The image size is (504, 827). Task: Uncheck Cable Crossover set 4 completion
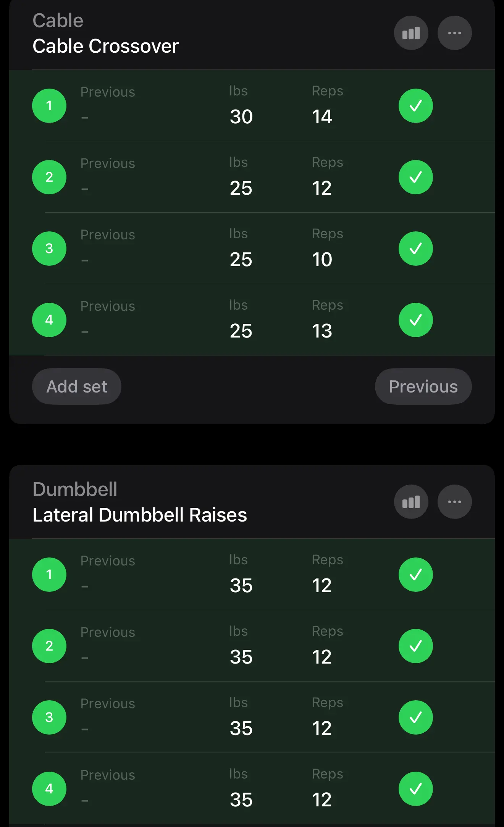click(415, 320)
